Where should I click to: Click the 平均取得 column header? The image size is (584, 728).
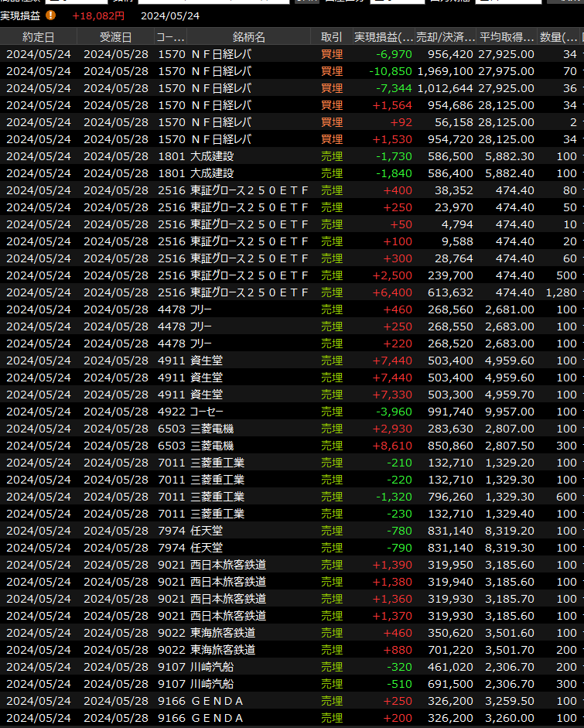[x=507, y=37]
